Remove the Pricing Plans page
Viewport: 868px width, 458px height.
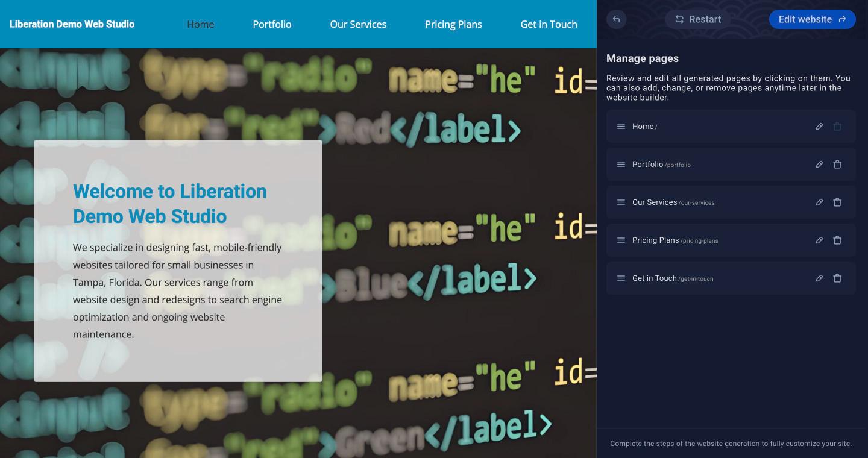837,240
